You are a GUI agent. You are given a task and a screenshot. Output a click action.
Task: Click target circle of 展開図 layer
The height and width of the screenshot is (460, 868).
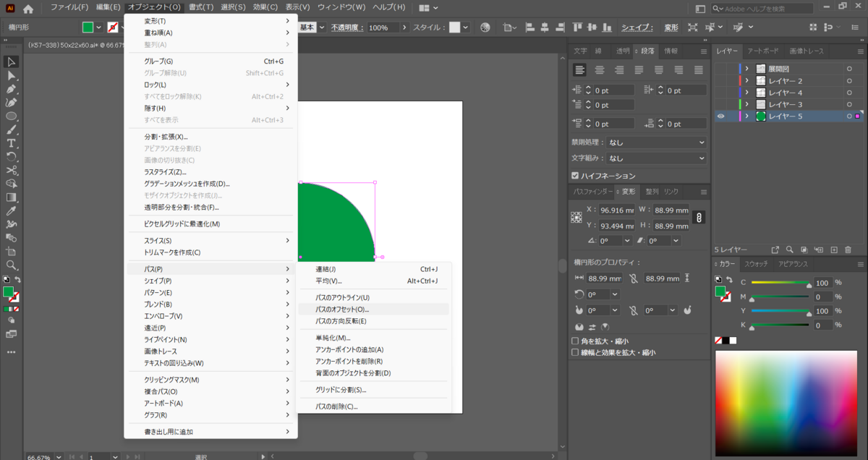coord(849,69)
